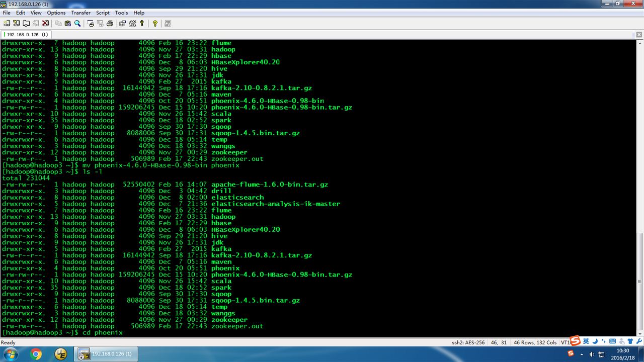Open the View menu
Screen dimensions: 644x362
tap(36, 13)
